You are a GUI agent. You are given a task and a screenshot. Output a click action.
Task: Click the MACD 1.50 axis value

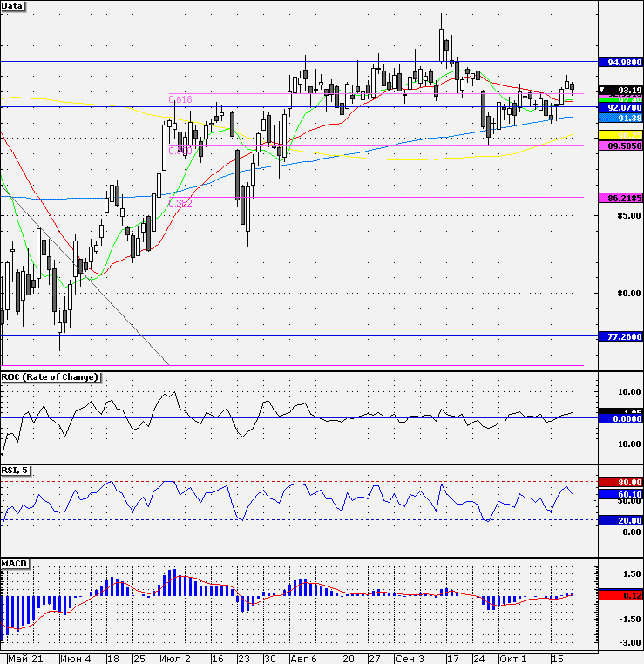[x=631, y=573]
